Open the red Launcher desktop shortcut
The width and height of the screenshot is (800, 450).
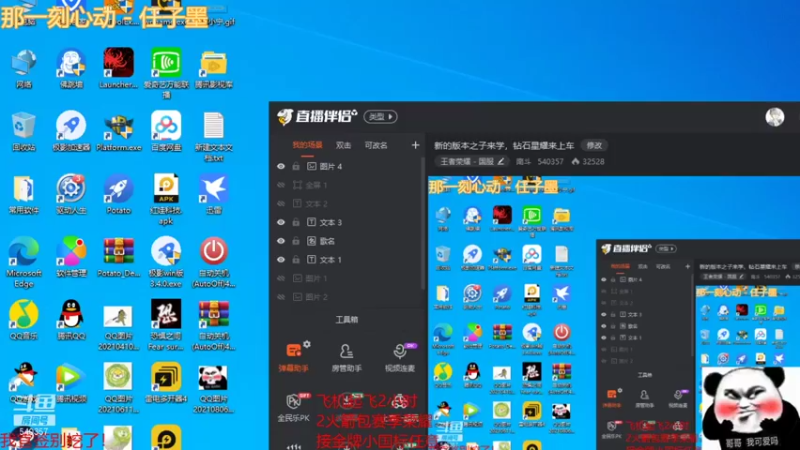point(118,68)
